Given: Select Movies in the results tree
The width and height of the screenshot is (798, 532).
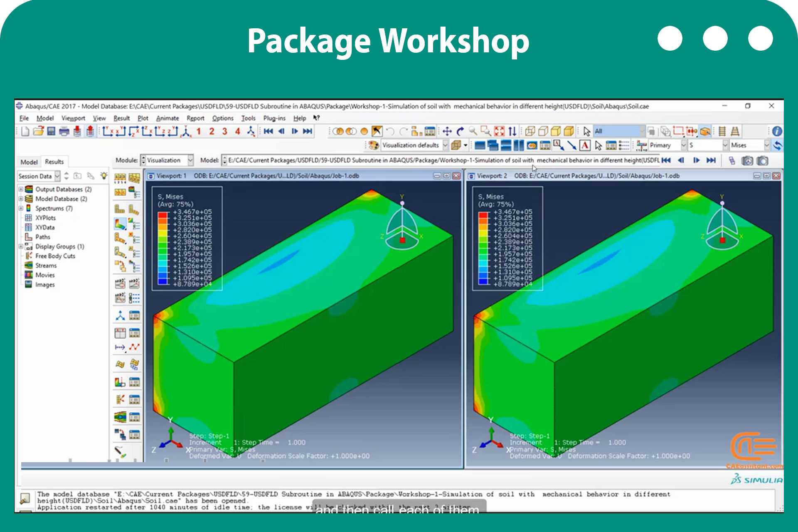Looking at the screenshot, I should coord(45,275).
